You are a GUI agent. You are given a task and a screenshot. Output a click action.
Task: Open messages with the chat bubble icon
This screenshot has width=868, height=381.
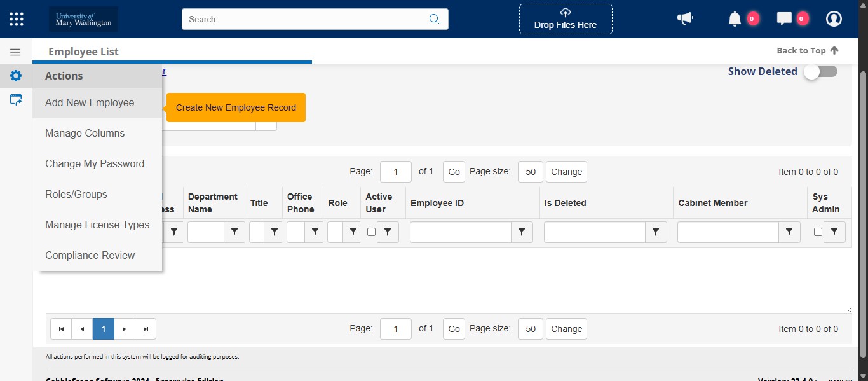784,18
